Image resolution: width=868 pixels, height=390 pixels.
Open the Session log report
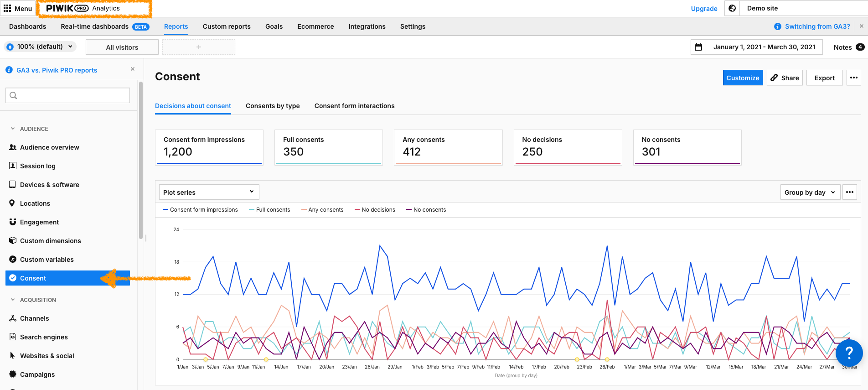pyautogui.click(x=37, y=166)
